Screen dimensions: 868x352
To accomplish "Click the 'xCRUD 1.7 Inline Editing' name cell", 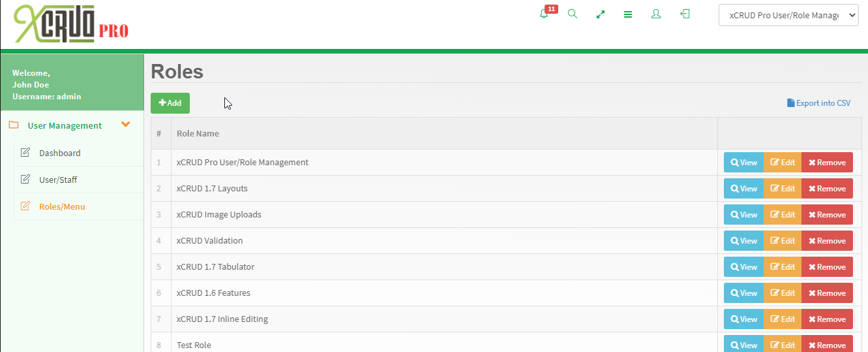I will pyautogui.click(x=444, y=319).
